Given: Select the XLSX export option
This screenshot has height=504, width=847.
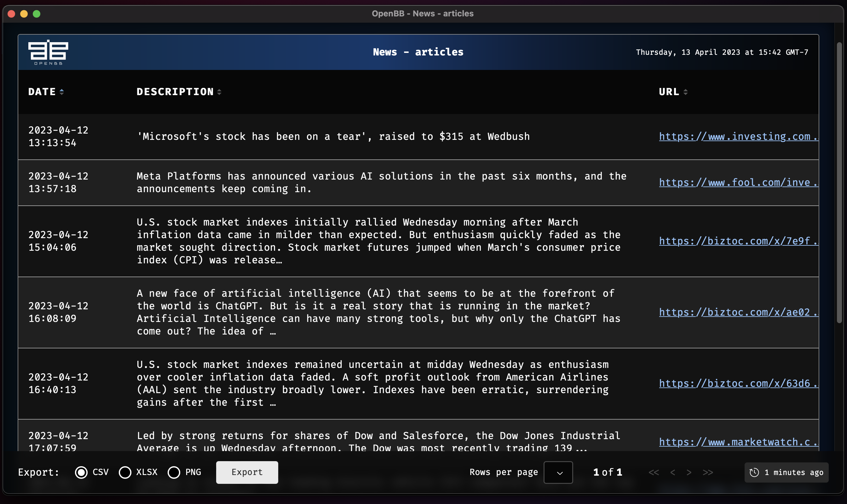Looking at the screenshot, I should click(125, 472).
